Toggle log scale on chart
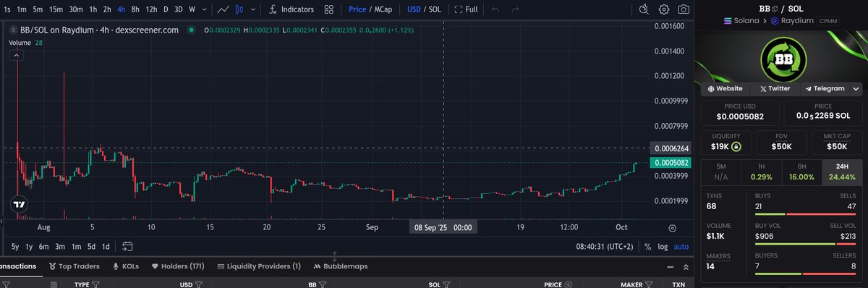Viewport: 868px width, 288px height. 663,246
